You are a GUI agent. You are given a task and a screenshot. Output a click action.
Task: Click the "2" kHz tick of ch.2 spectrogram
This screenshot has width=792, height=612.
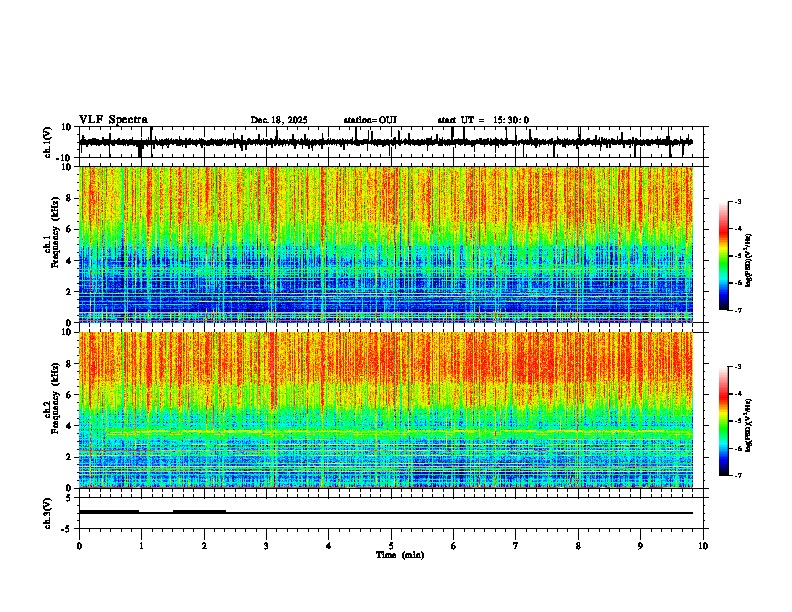(x=69, y=457)
